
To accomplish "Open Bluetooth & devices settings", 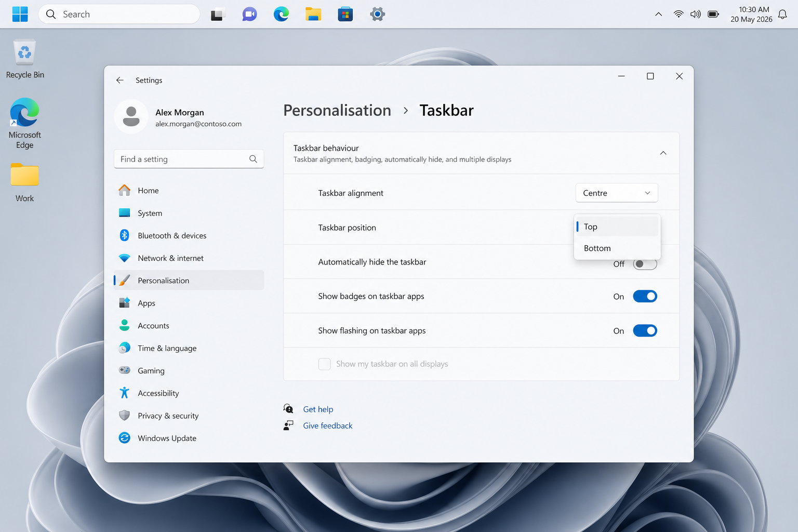I will click(189, 235).
